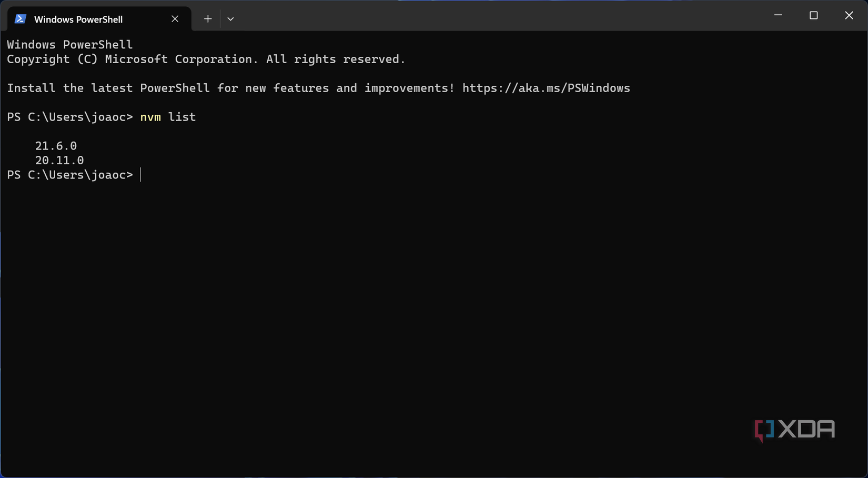This screenshot has height=478, width=868.
Task: Open the https://aka.ms/PSWindows link
Action: 546,88
